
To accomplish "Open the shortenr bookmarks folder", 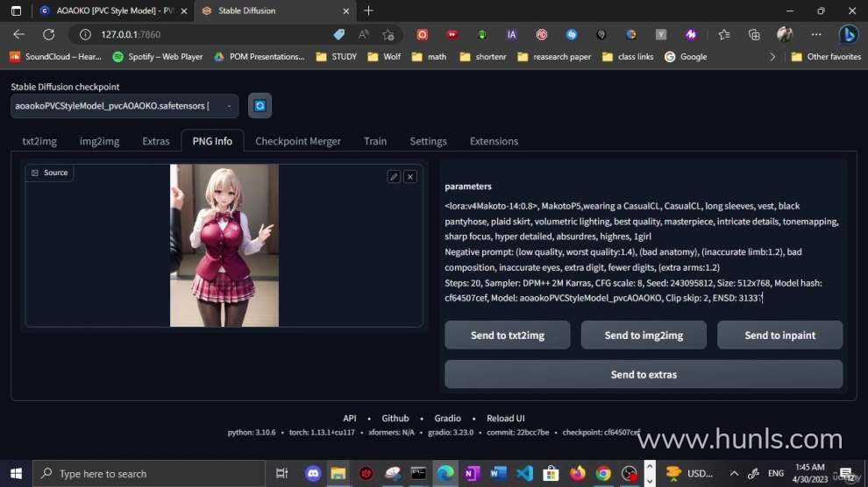I will 483,56.
